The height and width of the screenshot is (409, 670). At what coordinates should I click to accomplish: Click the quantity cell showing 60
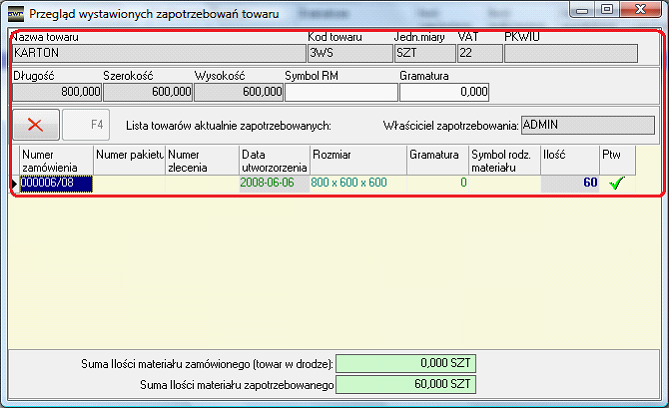click(x=567, y=183)
